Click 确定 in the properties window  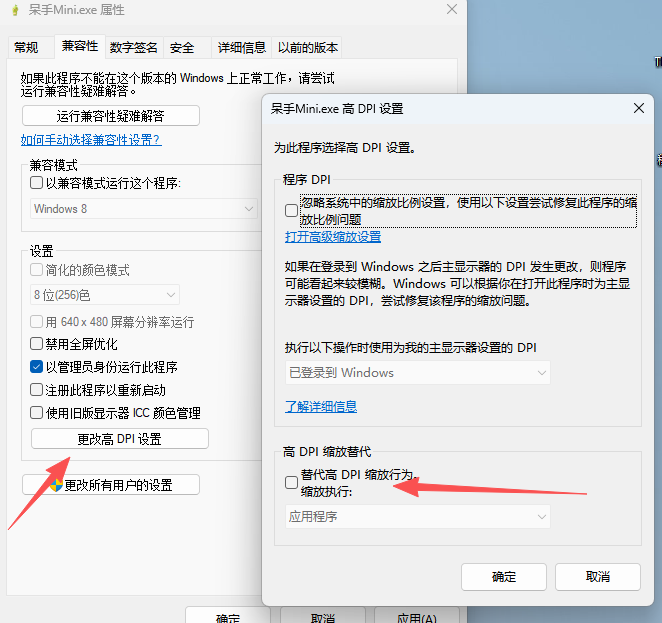pos(228,616)
